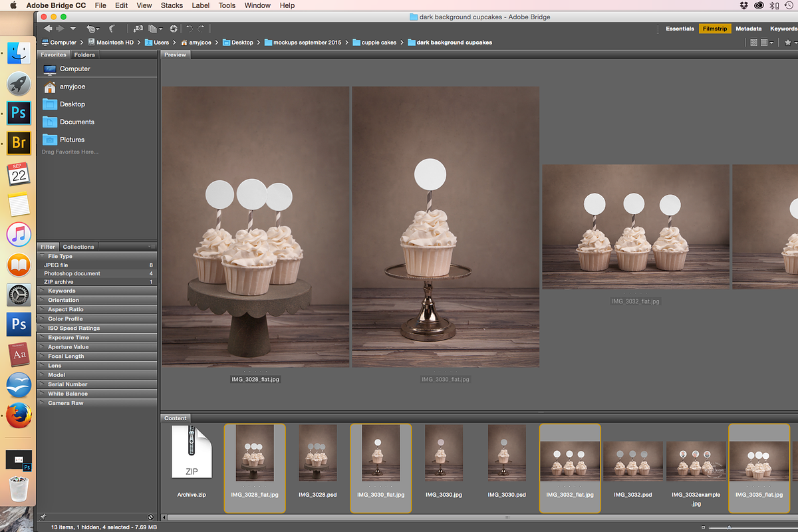Image resolution: width=798 pixels, height=532 pixels.
Task: Rotate 90° clockwise icon
Action: (x=201, y=29)
